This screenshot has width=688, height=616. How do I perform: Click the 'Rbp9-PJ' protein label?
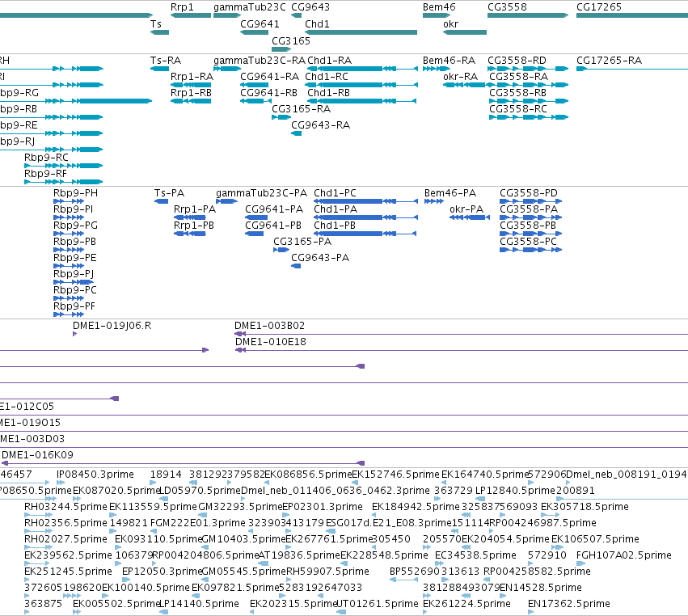[x=74, y=274]
